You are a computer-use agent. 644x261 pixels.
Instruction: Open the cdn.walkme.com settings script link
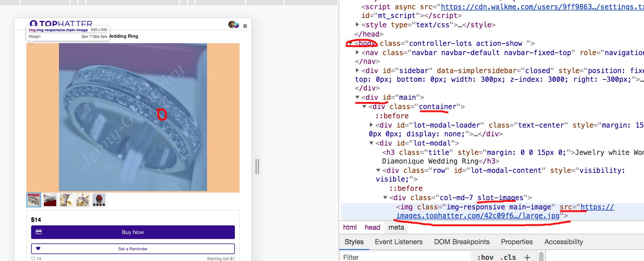[542, 7]
